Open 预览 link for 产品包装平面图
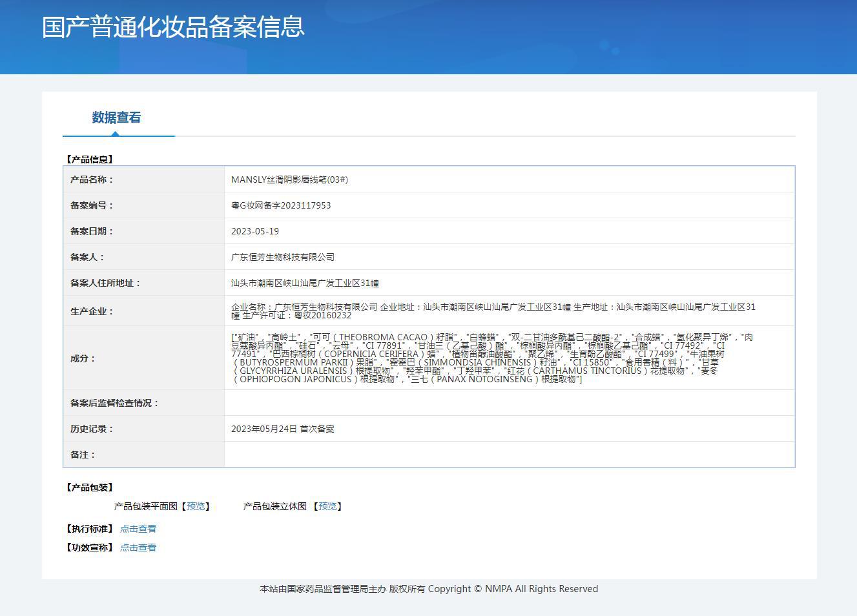 coord(196,506)
